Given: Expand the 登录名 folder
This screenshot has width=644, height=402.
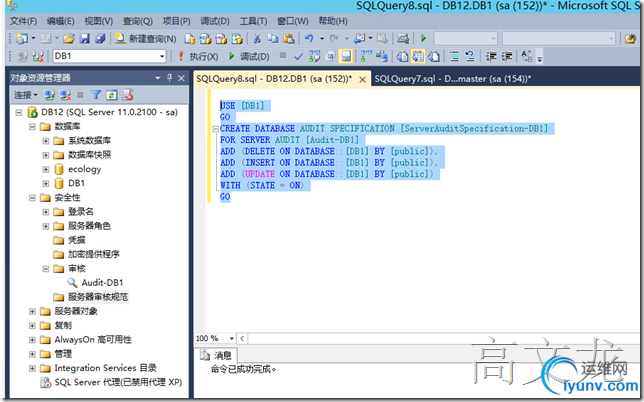Looking at the screenshot, I should tap(46, 212).
